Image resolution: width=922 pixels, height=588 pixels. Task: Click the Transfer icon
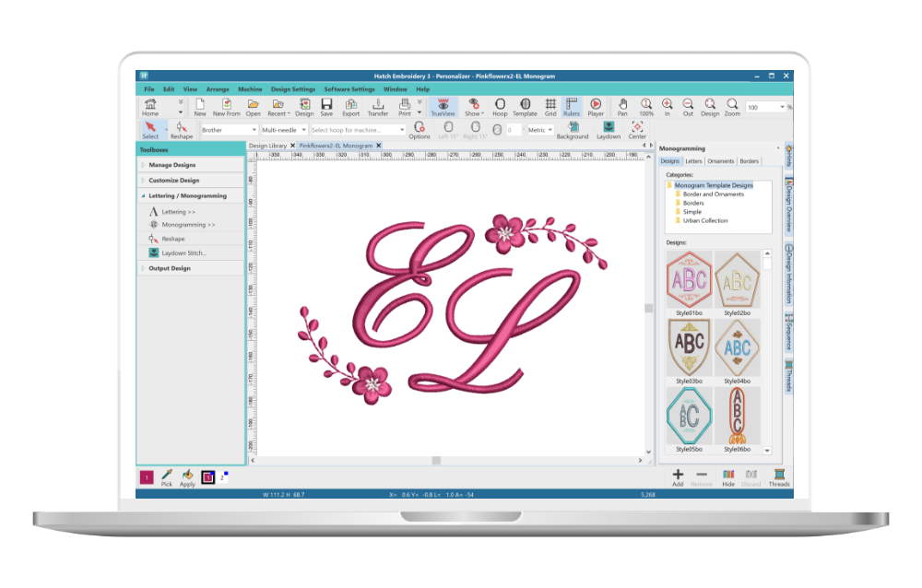[x=377, y=104]
